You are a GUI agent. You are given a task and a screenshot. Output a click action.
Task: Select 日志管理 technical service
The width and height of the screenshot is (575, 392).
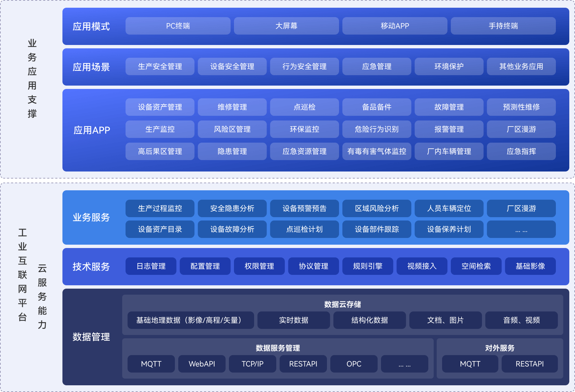[x=151, y=266]
